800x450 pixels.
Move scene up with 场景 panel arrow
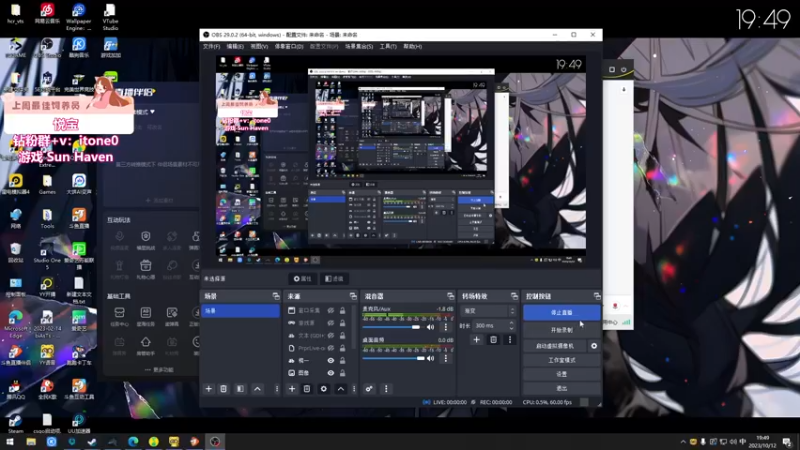coord(257,389)
